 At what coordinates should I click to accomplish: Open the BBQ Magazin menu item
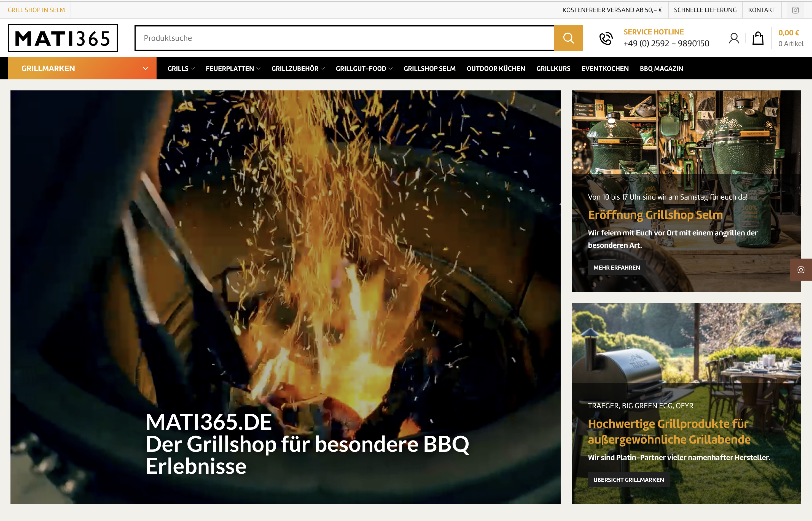(x=661, y=69)
